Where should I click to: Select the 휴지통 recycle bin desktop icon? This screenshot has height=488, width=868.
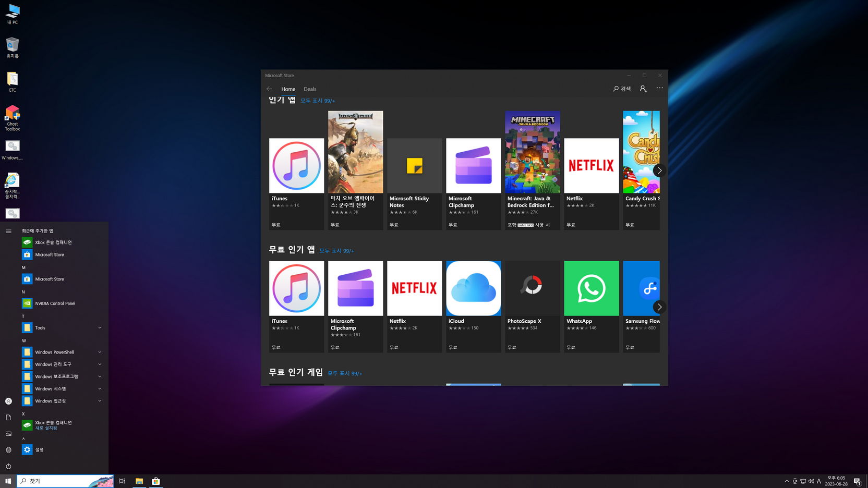click(x=13, y=48)
